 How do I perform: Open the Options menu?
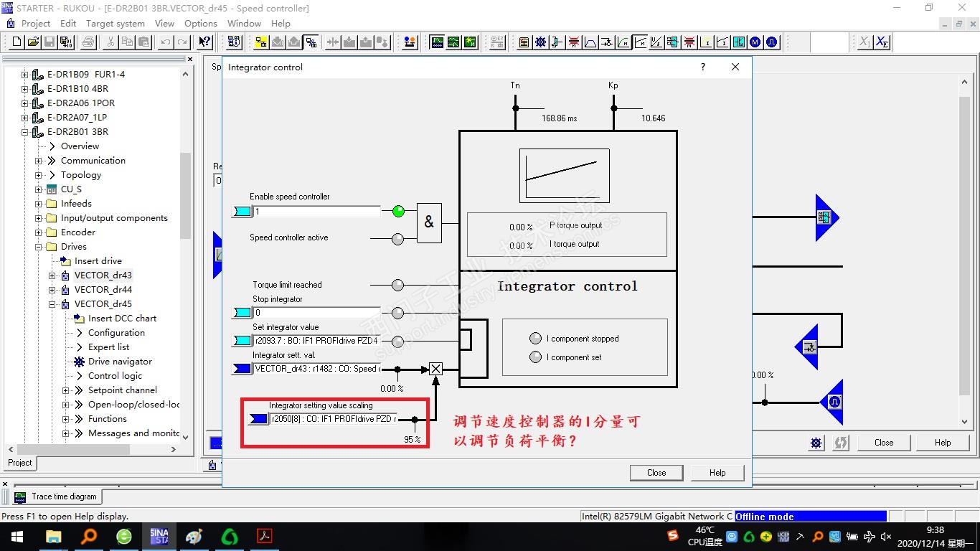[x=201, y=23]
